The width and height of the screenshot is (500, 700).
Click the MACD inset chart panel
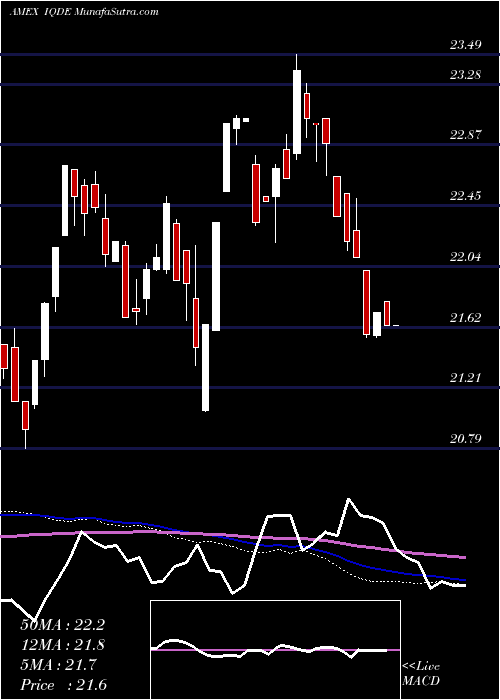click(275, 650)
